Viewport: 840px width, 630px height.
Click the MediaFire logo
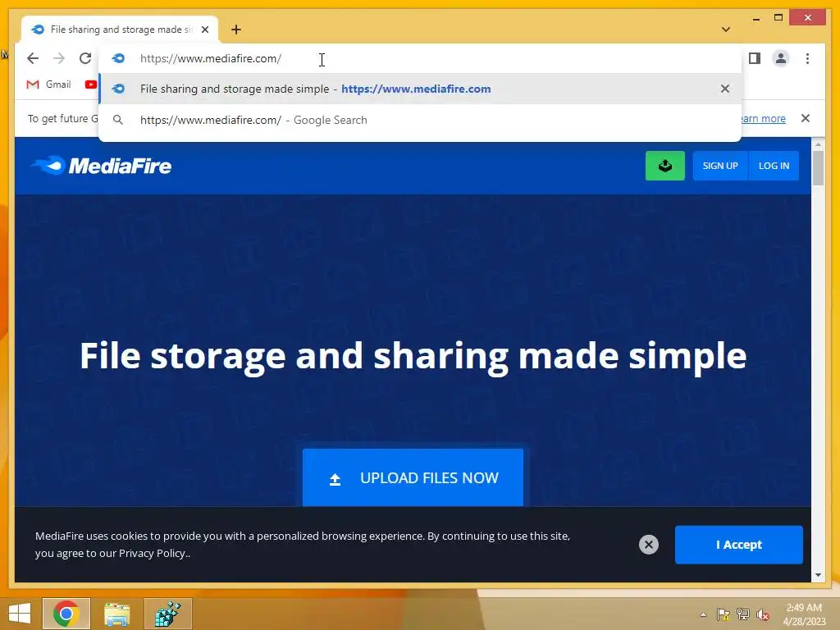tap(101, 166)
